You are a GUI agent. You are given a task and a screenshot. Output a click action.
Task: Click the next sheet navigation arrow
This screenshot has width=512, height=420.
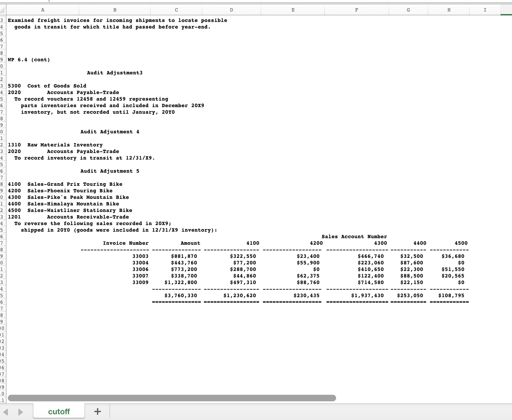pos(20,411)
